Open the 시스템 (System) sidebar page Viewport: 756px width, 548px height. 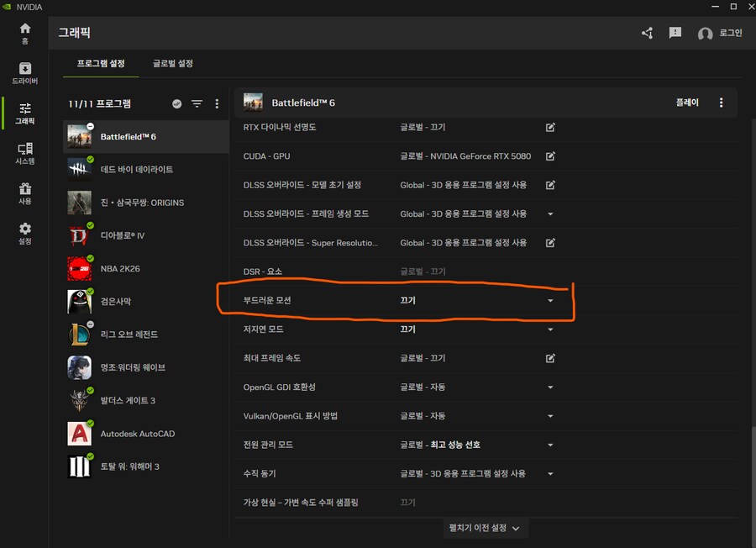[x=24, y=154]
